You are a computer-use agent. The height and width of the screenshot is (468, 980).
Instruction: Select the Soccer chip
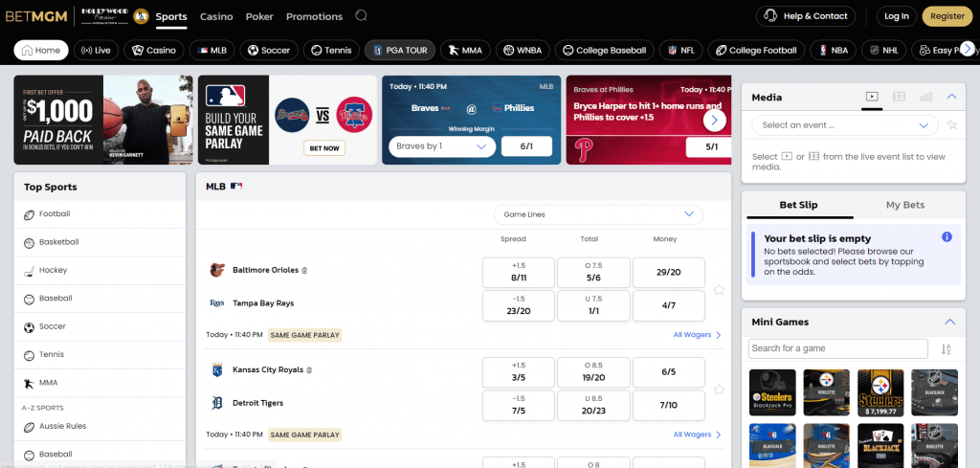point(269,50)
